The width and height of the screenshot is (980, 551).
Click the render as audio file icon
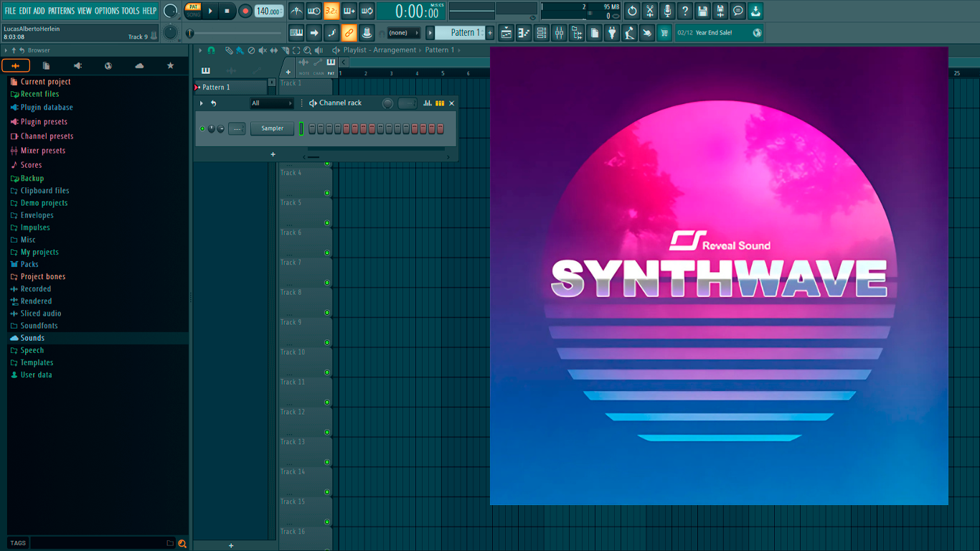(720, 11)
